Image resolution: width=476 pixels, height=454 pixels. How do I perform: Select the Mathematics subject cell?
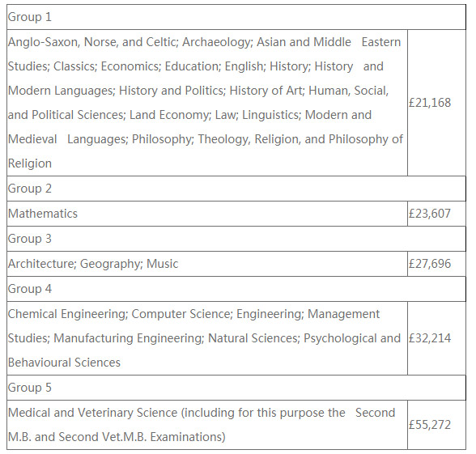pos(207,214)
